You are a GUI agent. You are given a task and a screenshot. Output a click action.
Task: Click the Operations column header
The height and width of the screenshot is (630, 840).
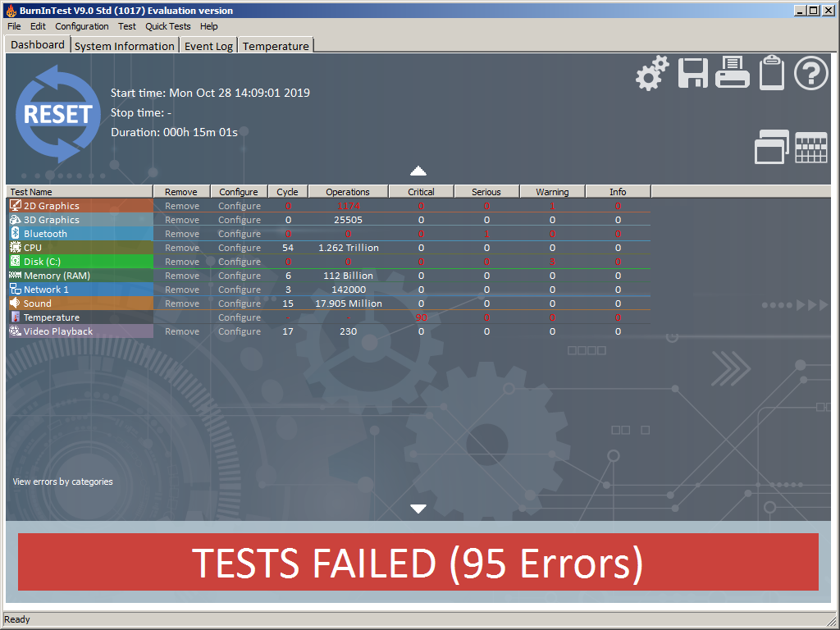[348, 192]
